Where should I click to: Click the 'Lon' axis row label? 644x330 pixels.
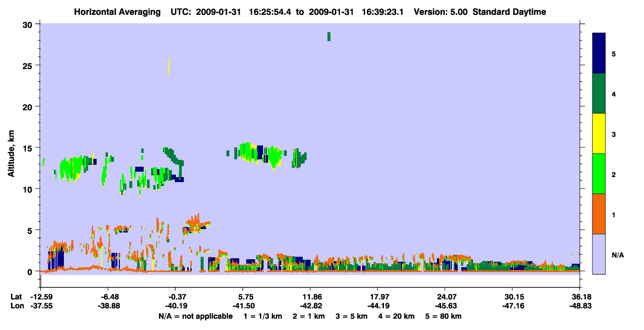16,306
